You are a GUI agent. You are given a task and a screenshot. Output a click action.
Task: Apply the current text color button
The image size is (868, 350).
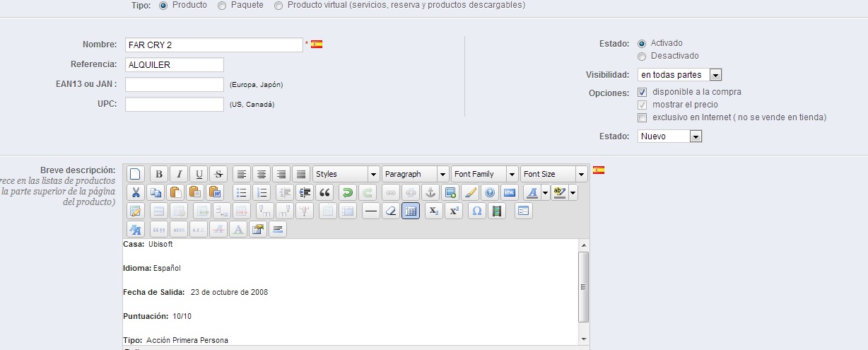click(x=532, y=192)
